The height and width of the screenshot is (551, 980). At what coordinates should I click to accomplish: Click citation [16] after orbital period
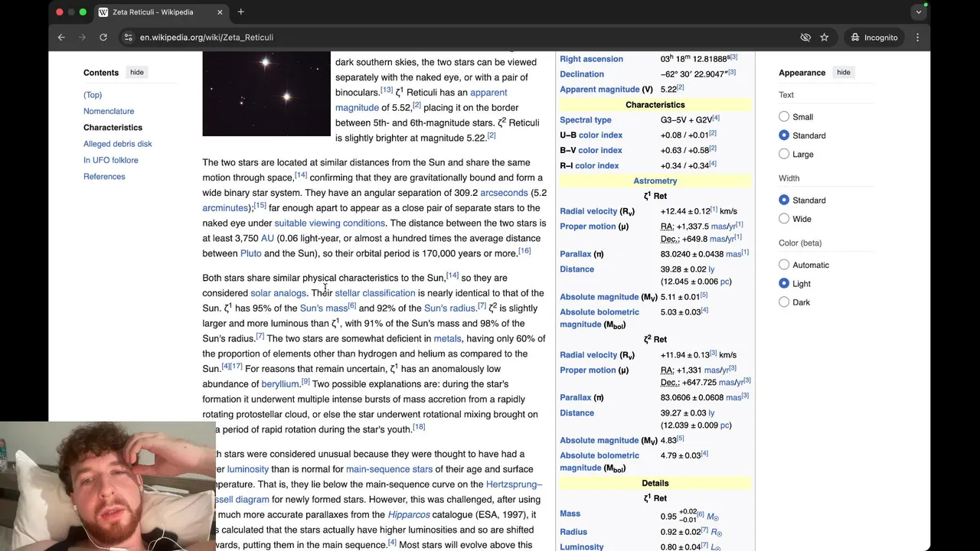point(524,250)
